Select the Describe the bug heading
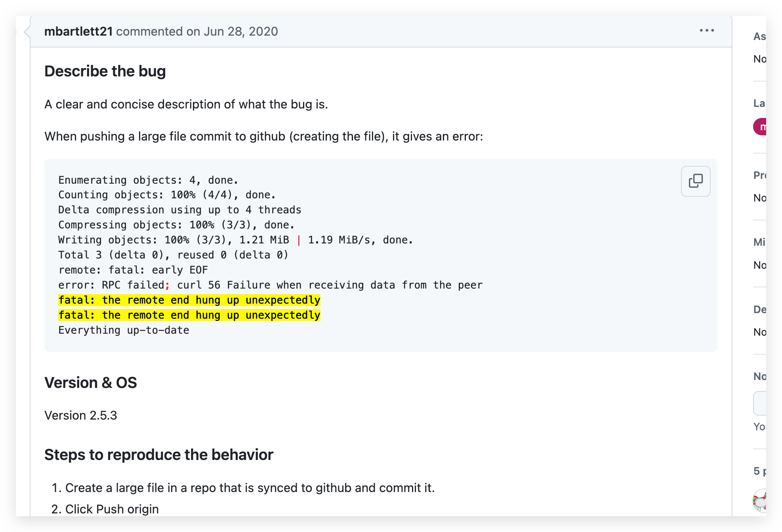Screen dimensions: 782x532 click(105, 71)
